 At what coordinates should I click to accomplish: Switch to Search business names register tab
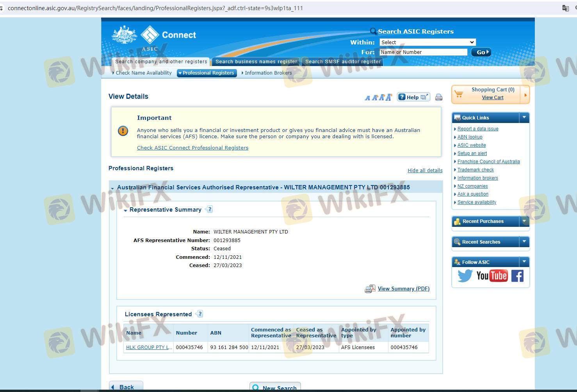click(x=256, y=62)
